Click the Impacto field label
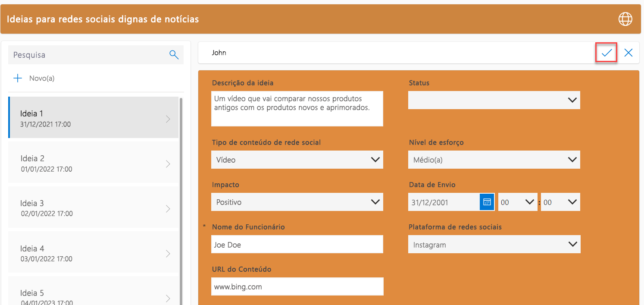The height and width of the screenshot is (305, 644). [x=225, y=185]
